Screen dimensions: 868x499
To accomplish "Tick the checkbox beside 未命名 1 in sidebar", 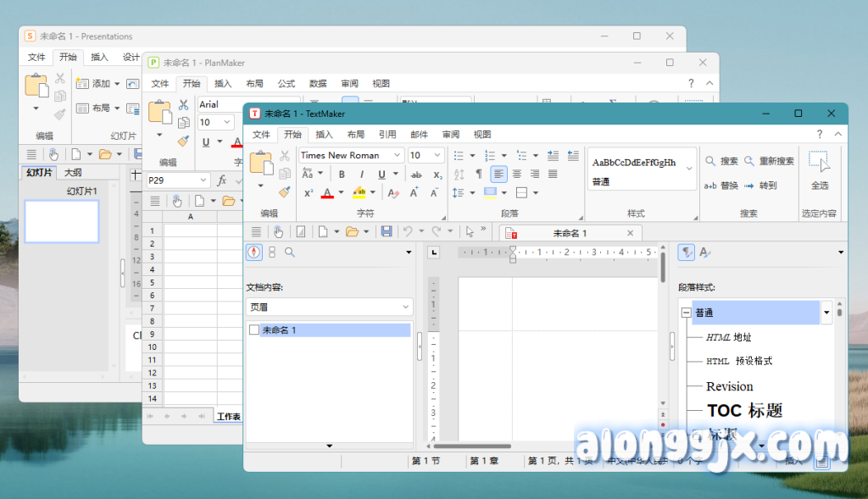I will (x=254, y=330).
